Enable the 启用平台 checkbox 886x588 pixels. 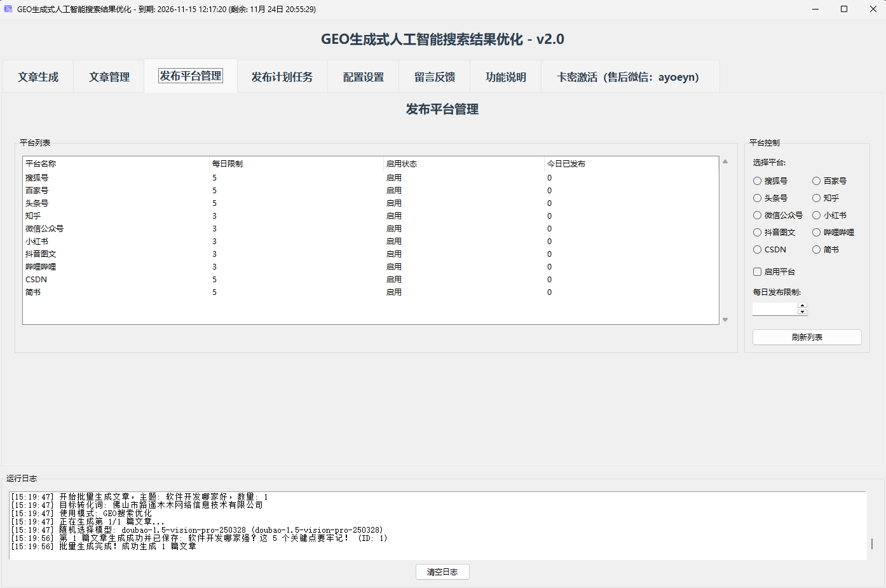click(757, 271)
